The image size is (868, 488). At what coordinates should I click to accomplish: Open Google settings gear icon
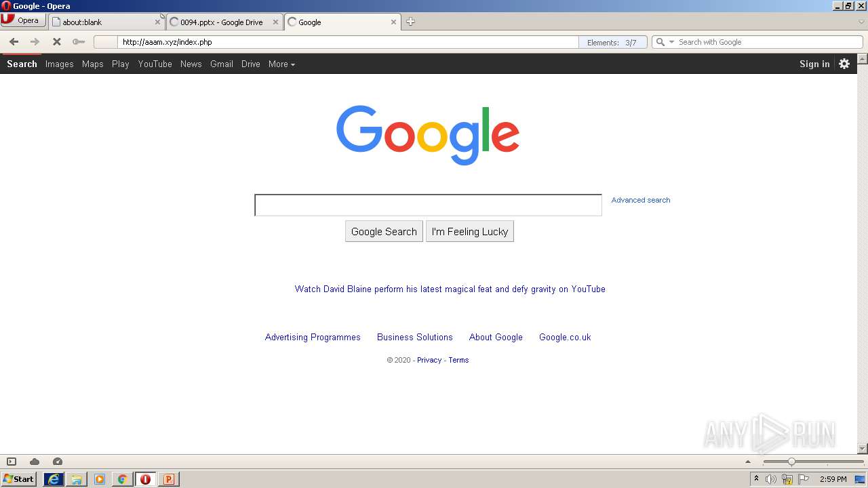coord(844,64)
